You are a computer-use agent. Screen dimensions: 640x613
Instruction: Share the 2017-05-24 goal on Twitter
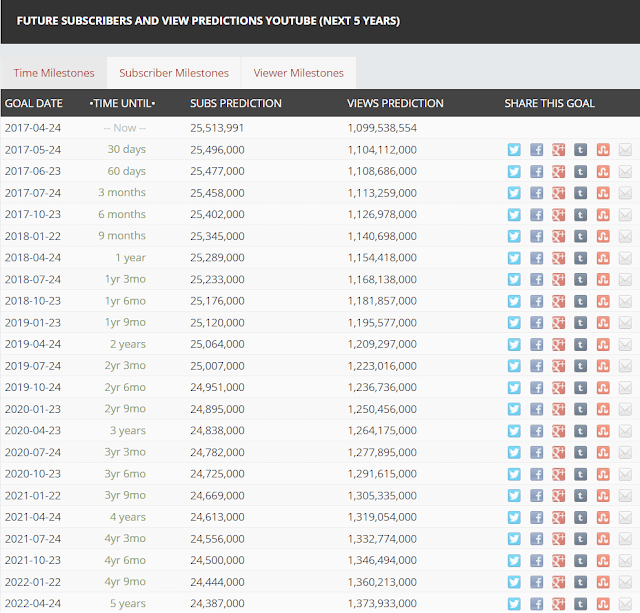pos(514,150)
